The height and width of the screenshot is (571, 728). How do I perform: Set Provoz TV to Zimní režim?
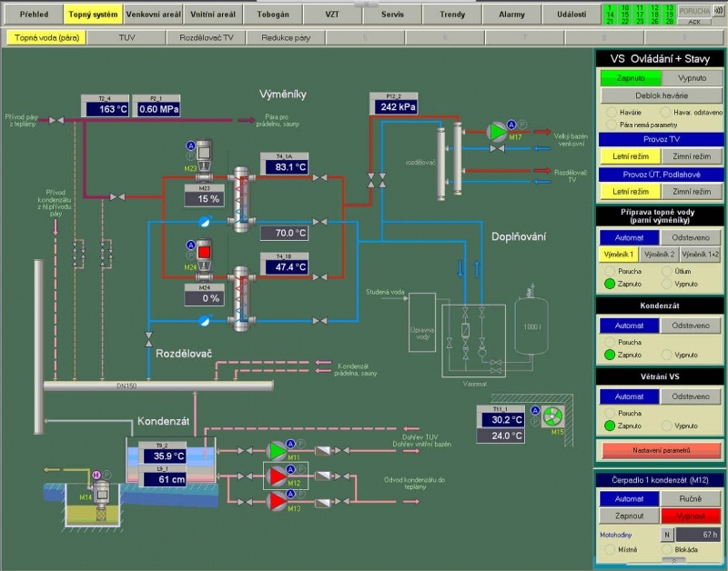[692, 156]
